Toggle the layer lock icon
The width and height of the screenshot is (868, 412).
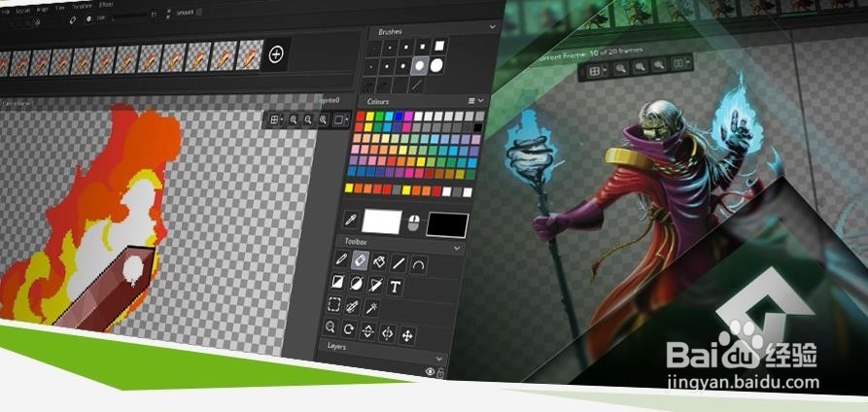pyautogui.click(x=440, y=373)
